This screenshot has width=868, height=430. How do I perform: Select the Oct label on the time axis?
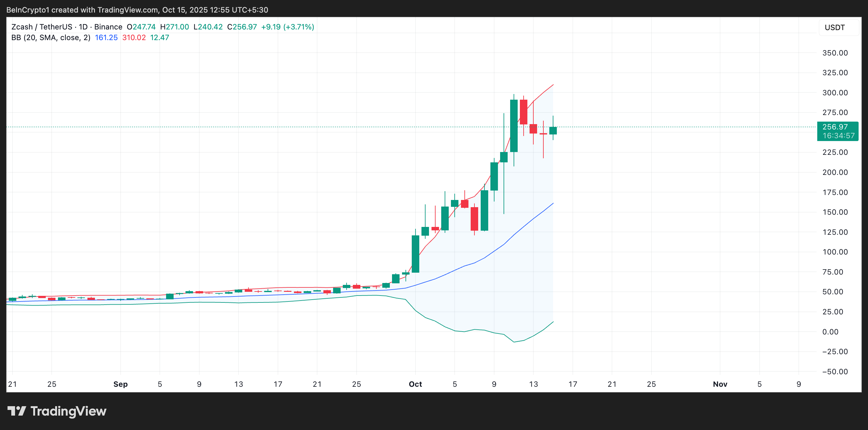(415, 384)
